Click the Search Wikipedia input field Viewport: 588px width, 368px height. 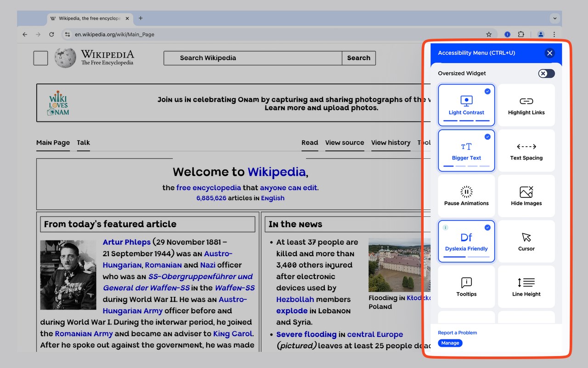coord(253,58)
